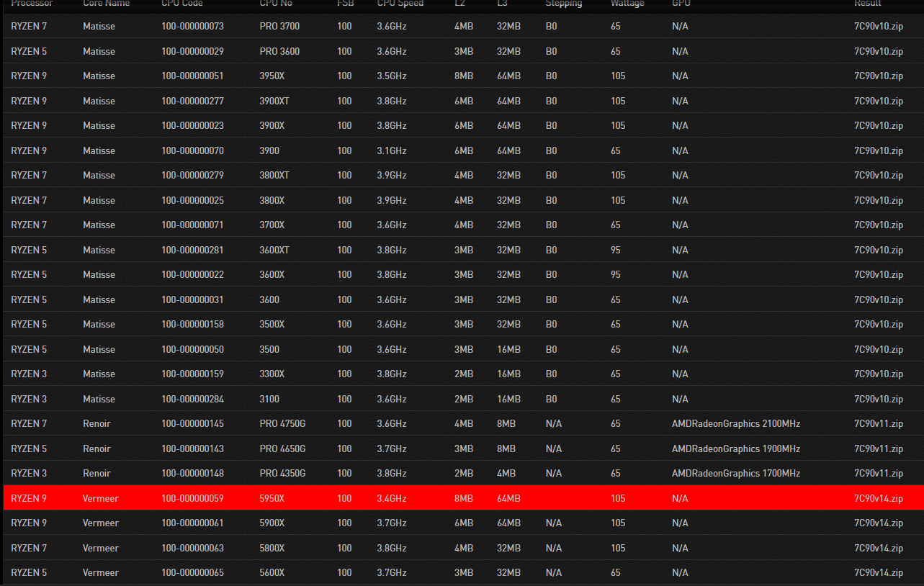Open the 7C90v11.zip link for PRO 4750G

point(878,423)
